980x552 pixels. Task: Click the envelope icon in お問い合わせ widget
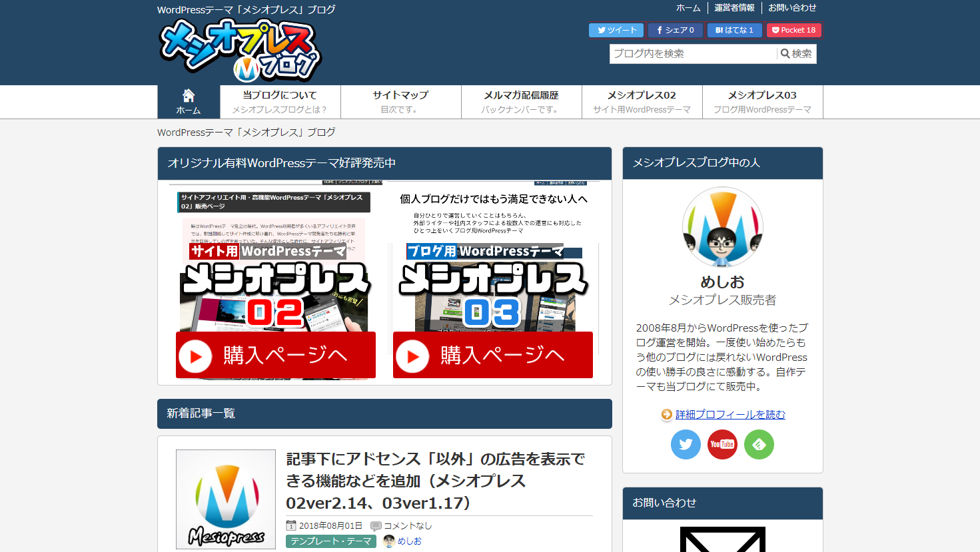pos(723,539)
